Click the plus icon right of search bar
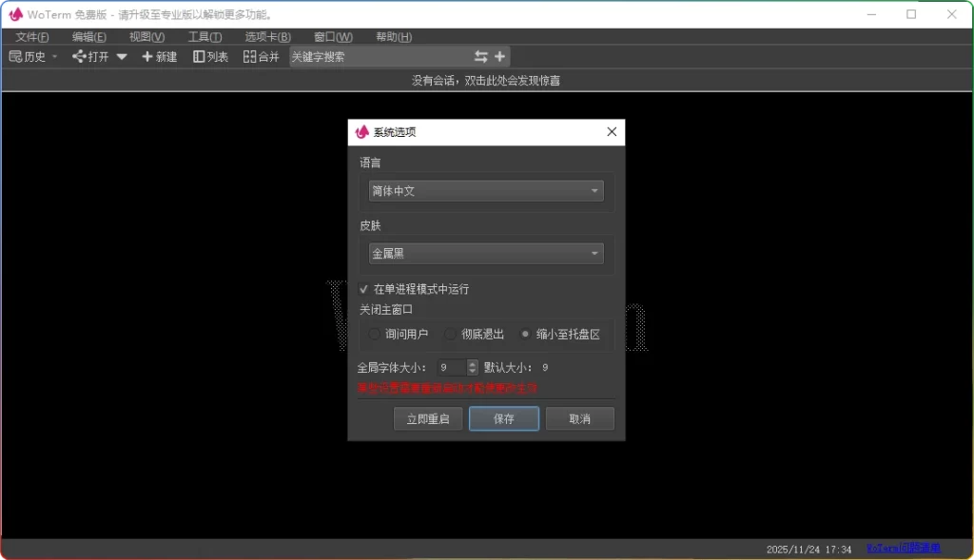974x560 pixels. tap(500, 56)
